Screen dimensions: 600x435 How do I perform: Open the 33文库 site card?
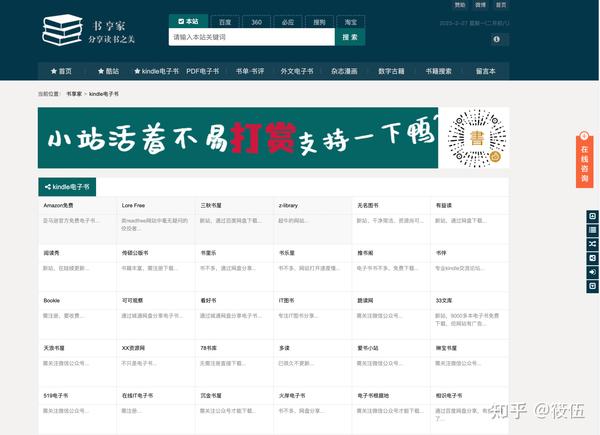click(470, 315)
